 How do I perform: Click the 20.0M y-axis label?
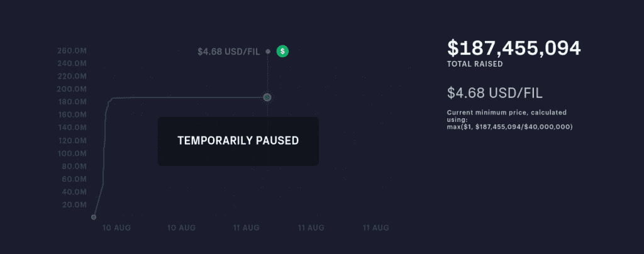tap(74, 205)
